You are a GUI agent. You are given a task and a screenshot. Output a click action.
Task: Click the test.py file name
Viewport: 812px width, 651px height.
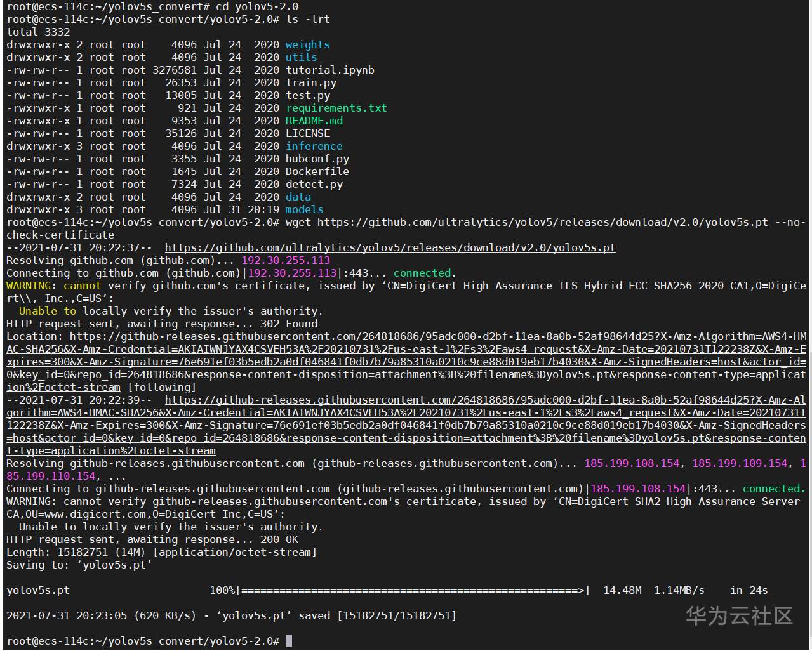pos(307,95)
